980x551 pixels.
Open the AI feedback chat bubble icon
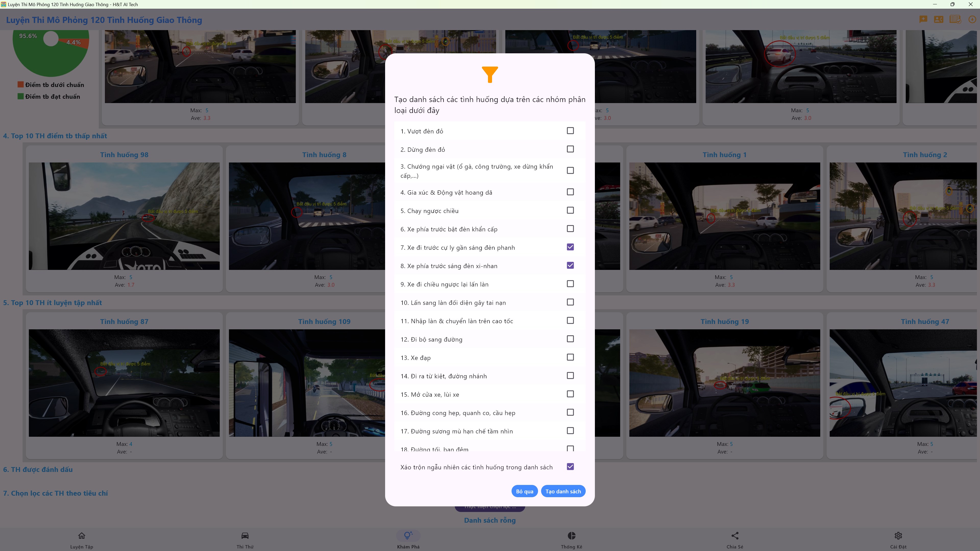923,19
